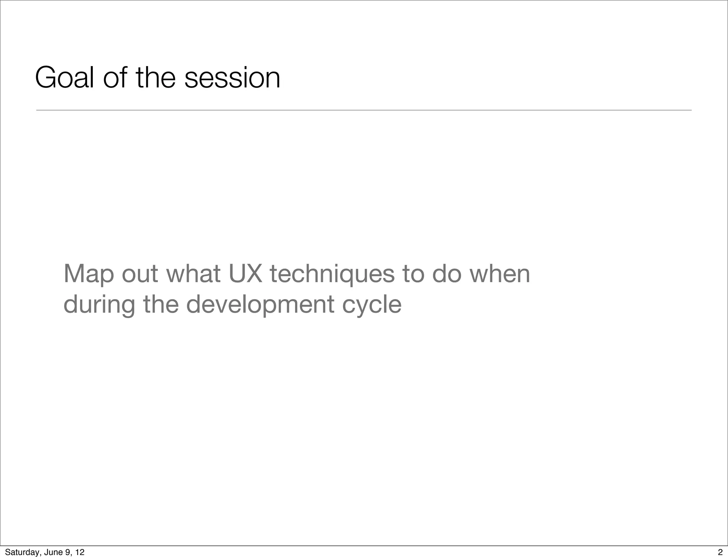This screenshot has width=728, height=560.
Task: Click the word 'what' in the body text
Action: point(193,274)
